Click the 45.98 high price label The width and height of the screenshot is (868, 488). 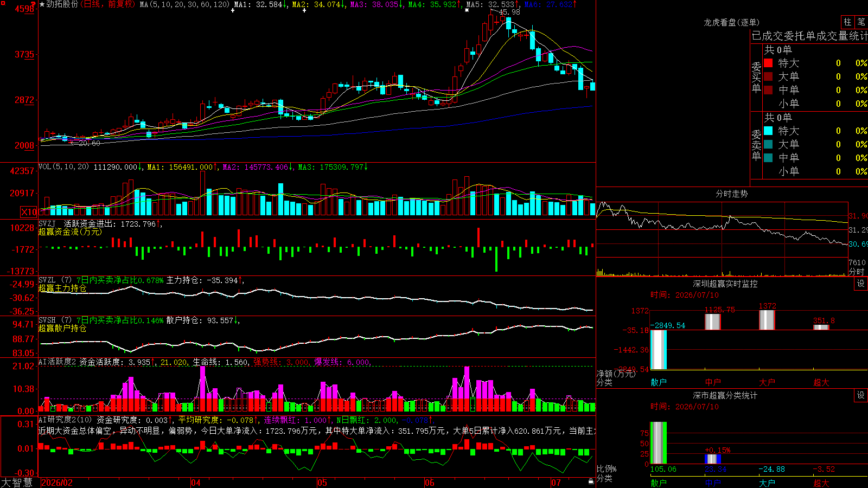pos(509,12)
